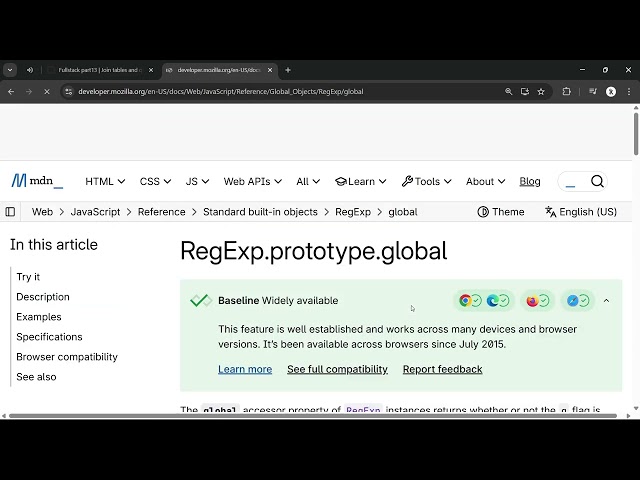
Task: Open See full compatibility link
Action: click(337, 369)
